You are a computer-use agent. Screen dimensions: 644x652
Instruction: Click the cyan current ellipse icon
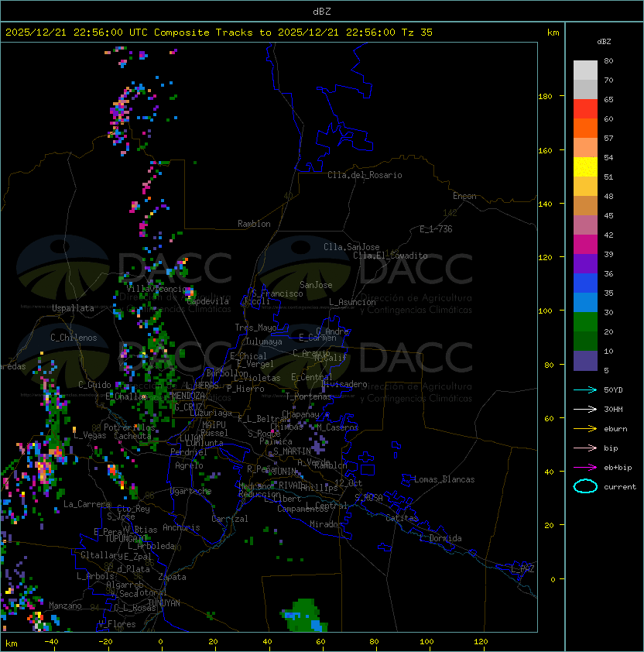click(x=585, y=486)
